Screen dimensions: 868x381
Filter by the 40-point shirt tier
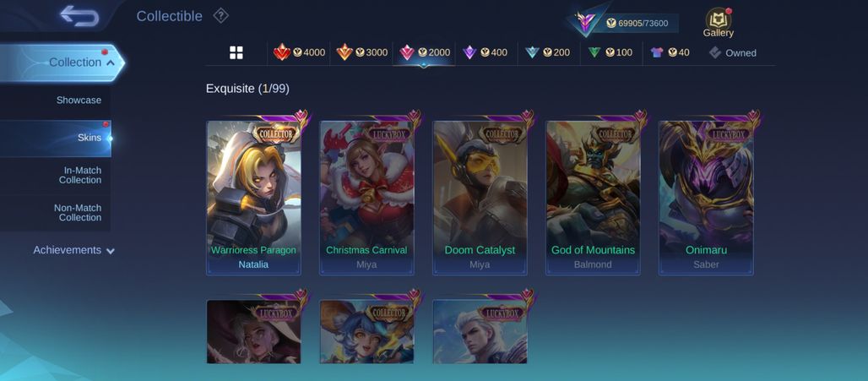pos(670,52)
